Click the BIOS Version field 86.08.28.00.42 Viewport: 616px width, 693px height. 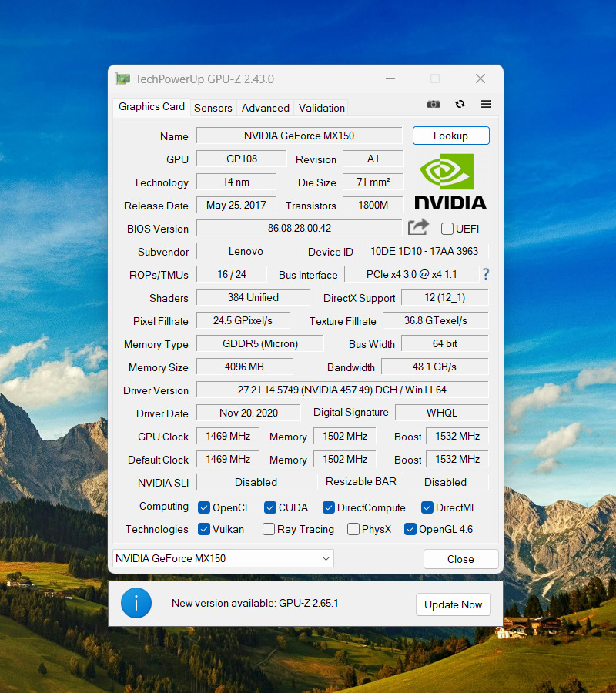pos(300,228)
